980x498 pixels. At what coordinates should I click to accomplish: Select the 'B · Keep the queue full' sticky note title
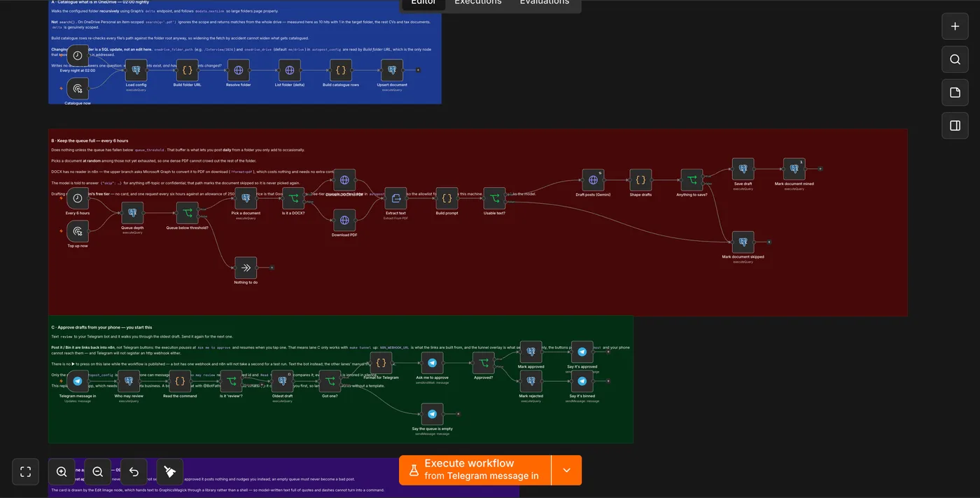[90, 141]
